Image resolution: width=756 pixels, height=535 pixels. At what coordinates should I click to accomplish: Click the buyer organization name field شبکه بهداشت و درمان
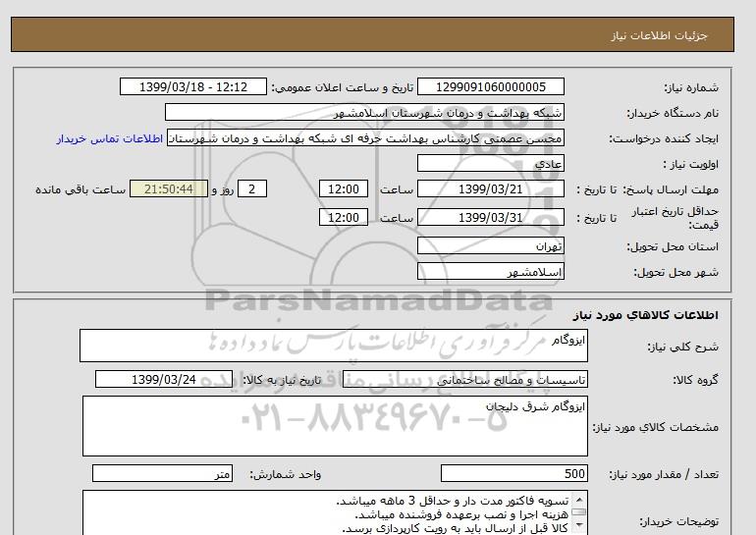point(364,112)
